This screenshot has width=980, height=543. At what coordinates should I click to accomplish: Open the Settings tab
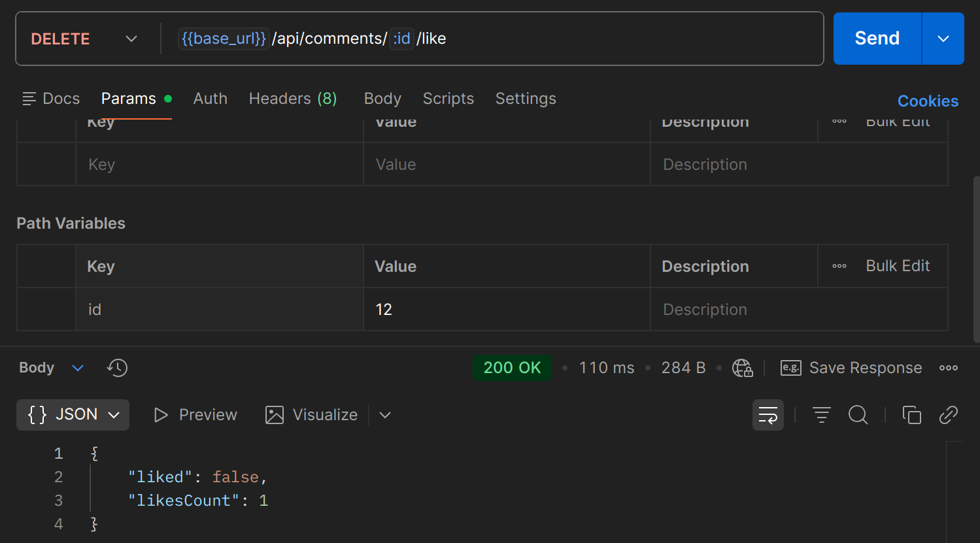tap(526, 99)
